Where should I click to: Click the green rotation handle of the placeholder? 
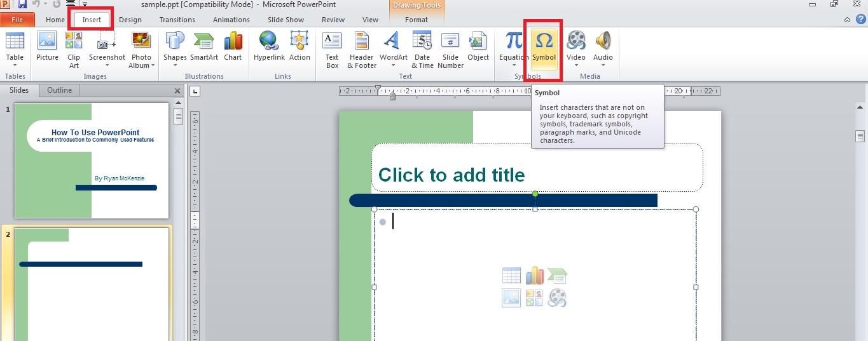[x=535, y=194]
